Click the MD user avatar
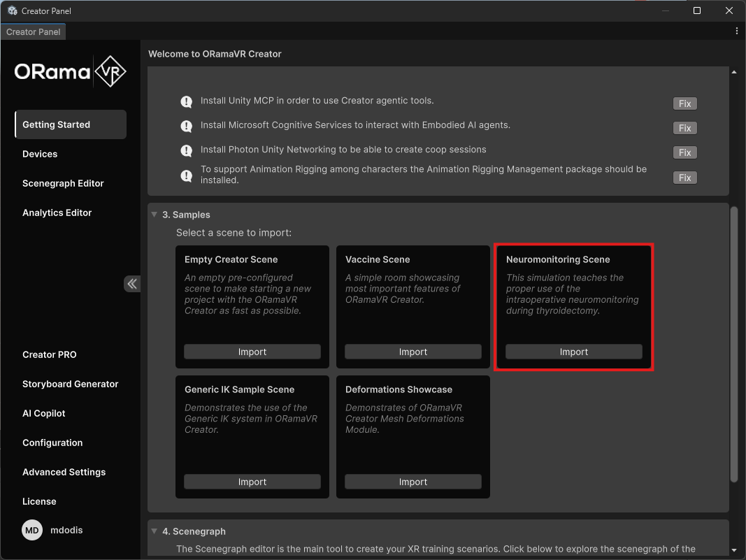 pos(32,530)
